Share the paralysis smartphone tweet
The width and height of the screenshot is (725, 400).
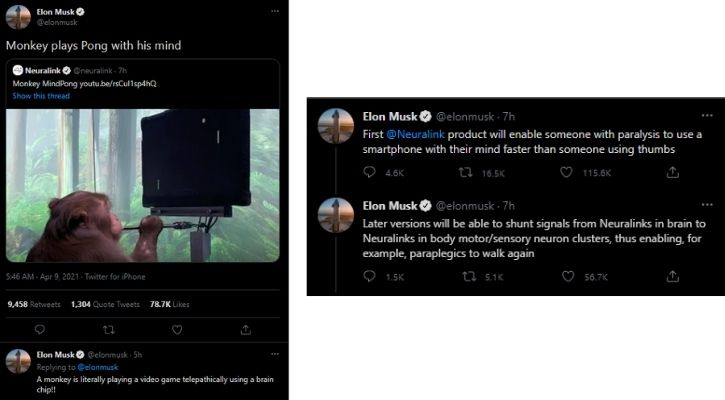[x=672, y=173]
